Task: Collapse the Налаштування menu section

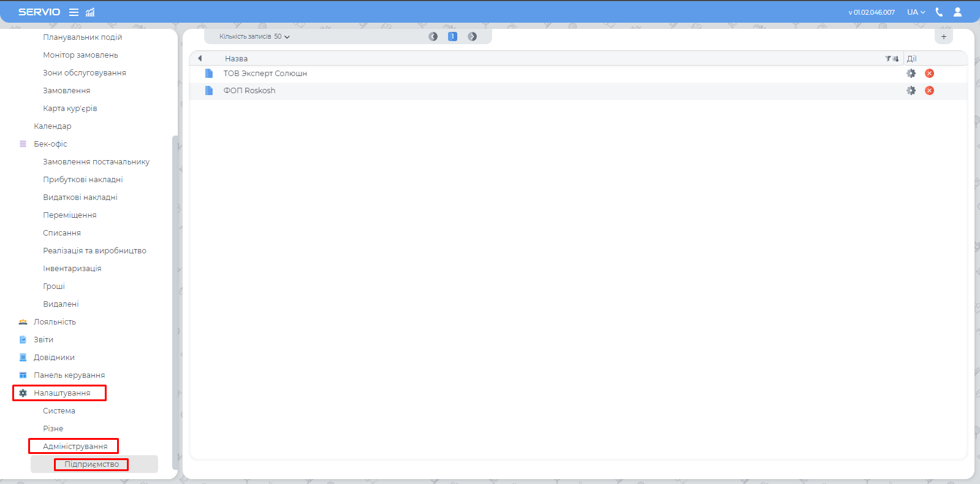Action: click(x=61, y=393)
